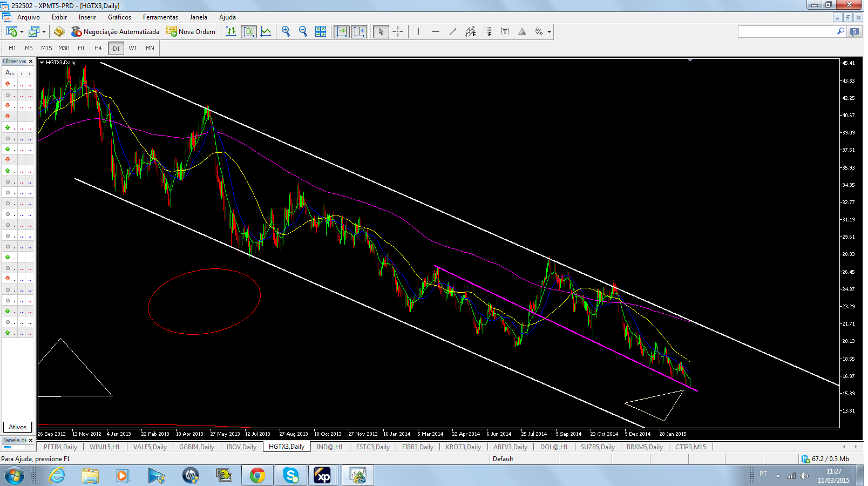The height and width of the screenshot is (486, 868).
Task: Tile chart windows icon
Action: point(321,32)
